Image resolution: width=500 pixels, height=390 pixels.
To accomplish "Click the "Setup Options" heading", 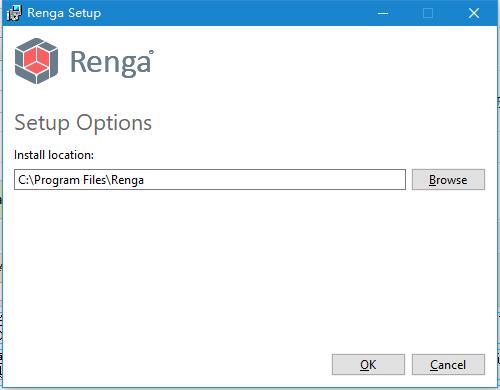I will (x=83, y=123).
